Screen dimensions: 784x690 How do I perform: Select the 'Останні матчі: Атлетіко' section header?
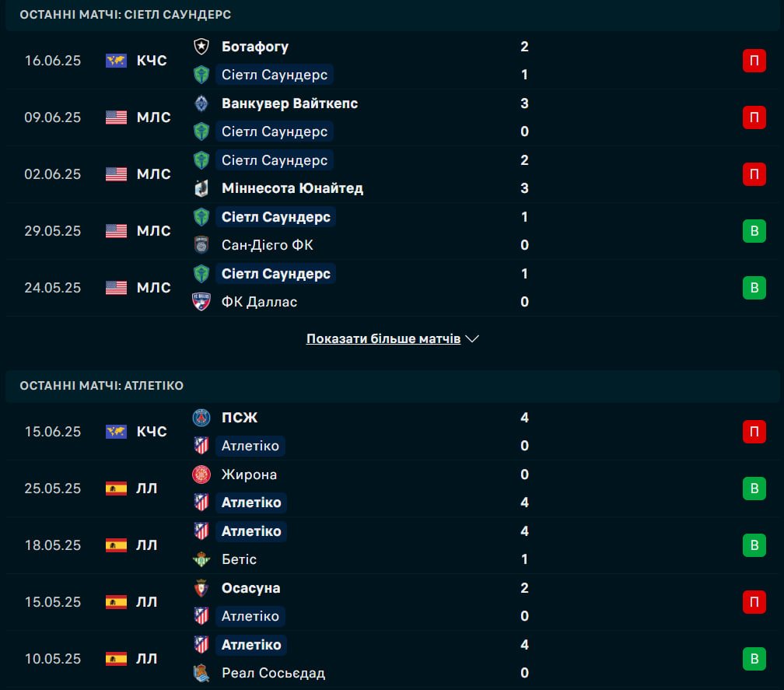click(101, 386)
